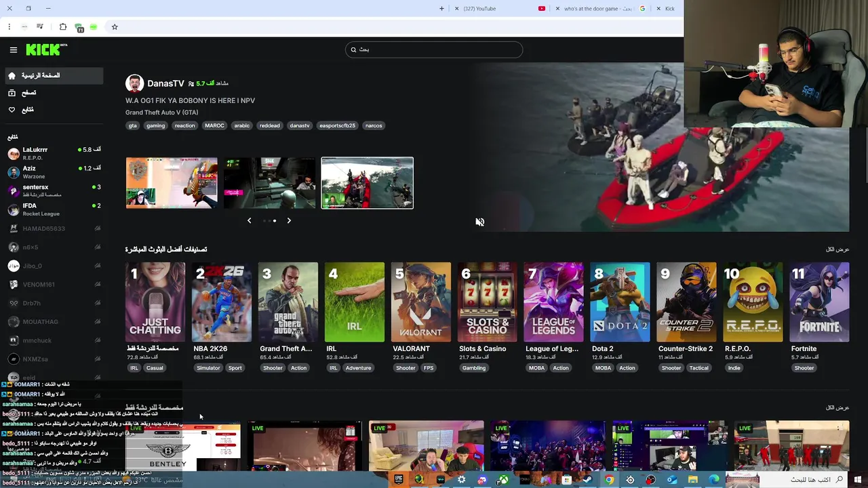Viewport: 868px width, 488px height.
Task: Open the following heart sidebar item
Action: (54, 109)
